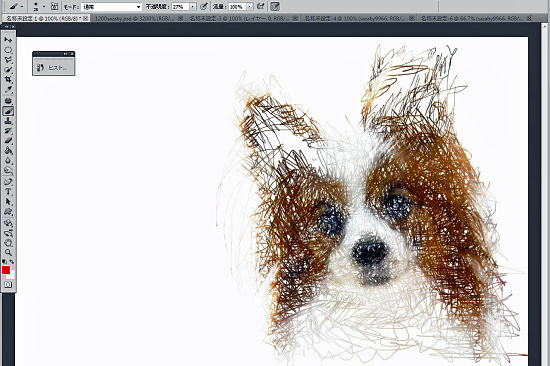Click the swap foreground and background colors arrow
The height and width of the screenshot is (366, 550).
(x=12, y=262)
